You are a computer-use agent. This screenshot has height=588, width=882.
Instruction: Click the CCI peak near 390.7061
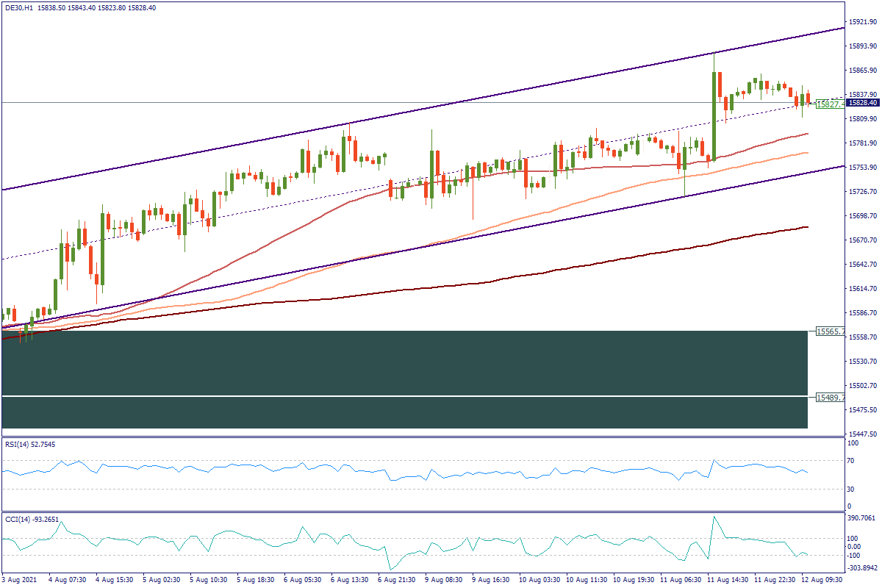click(713, 517)
